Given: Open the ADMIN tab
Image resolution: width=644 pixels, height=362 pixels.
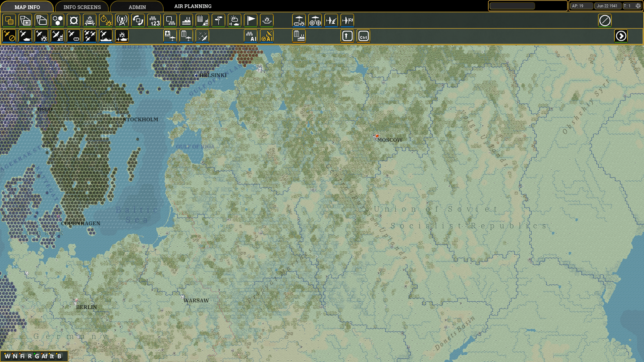Looking at the screenshot, I should pos(137,7).
